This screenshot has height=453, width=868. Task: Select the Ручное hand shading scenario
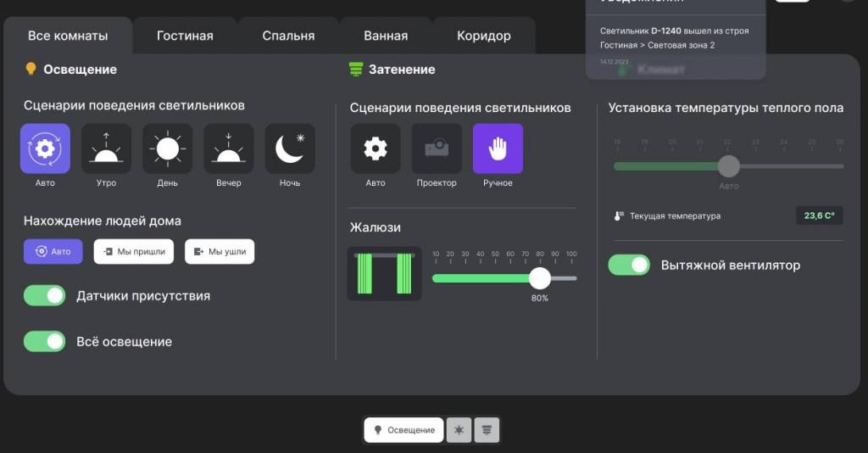coord(498,148)
